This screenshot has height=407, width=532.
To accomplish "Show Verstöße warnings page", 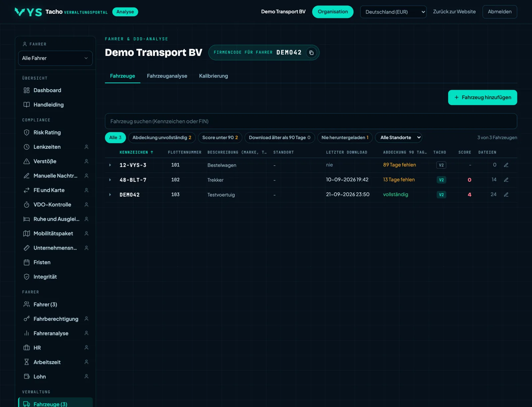I will click(x=55, y=161).
